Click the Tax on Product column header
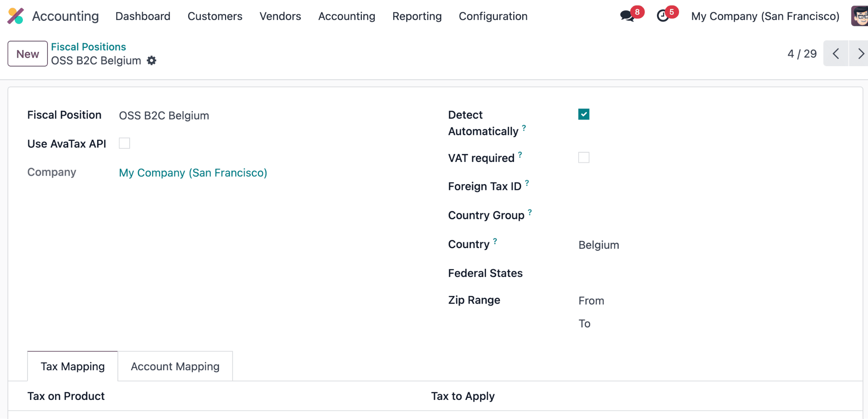Viewport: 868px width, 419px height. 66,396
